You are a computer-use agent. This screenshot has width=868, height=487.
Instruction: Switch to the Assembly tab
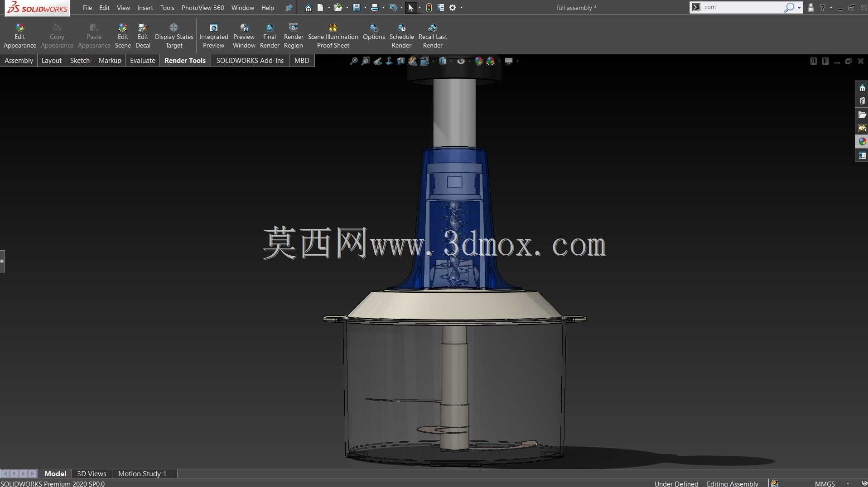click(x=19, y=61)
